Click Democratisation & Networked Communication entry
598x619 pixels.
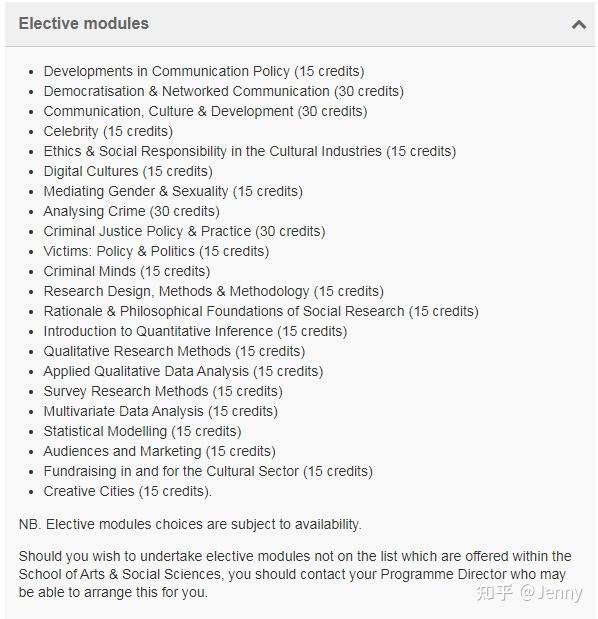point(223,91)
